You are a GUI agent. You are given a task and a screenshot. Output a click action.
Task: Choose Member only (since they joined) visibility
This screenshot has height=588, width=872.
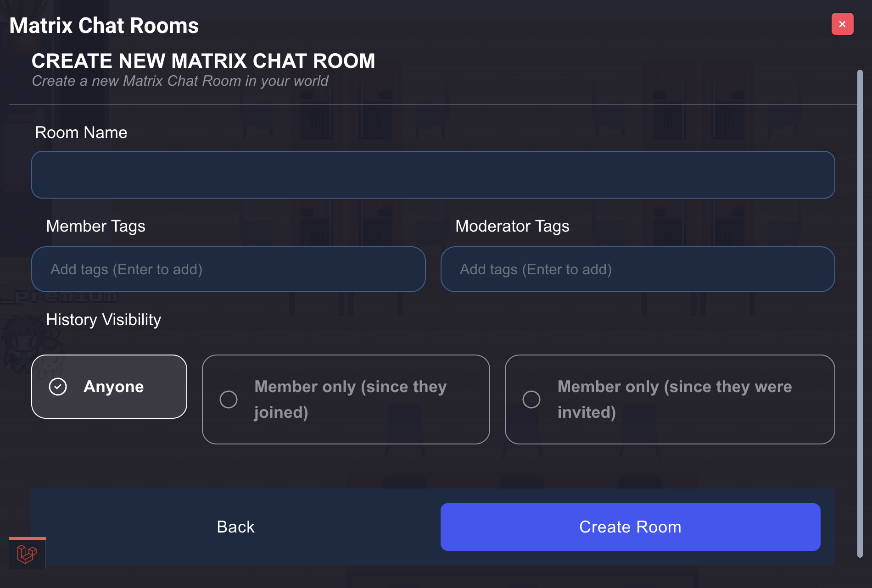[346, 399]
